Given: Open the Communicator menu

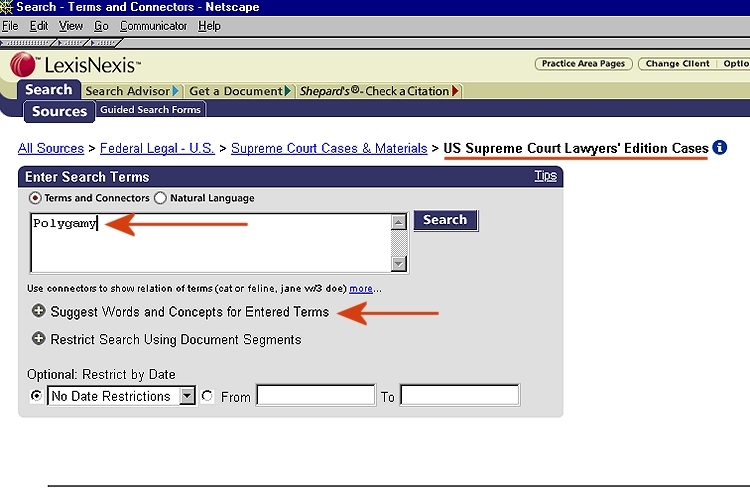Looking at the screenshot, I should pos(153,26).
